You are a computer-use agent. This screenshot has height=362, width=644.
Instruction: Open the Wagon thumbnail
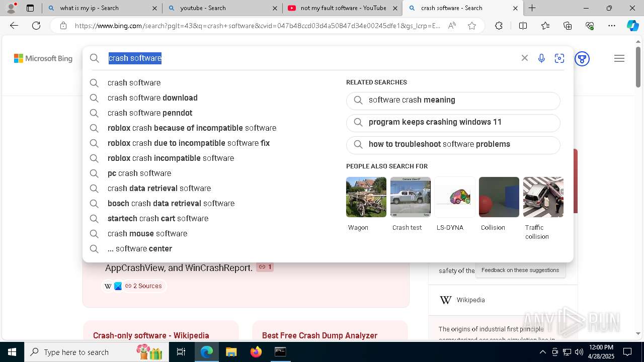click(366, 197)
